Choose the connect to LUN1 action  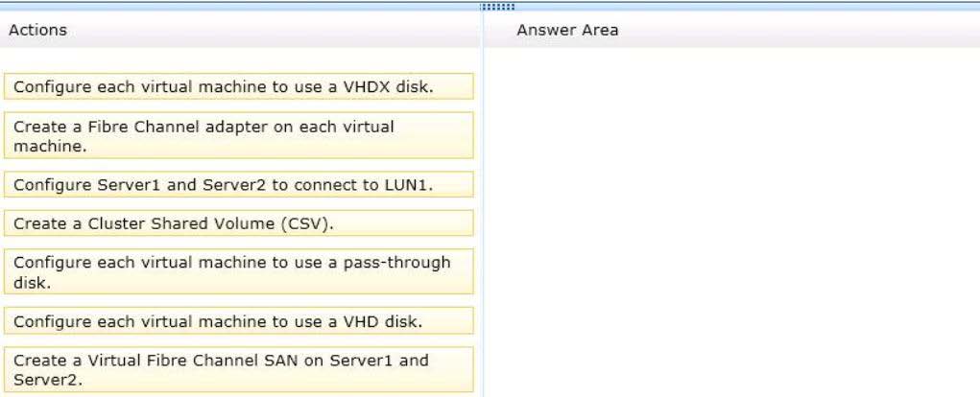click(x=238, y=184)
